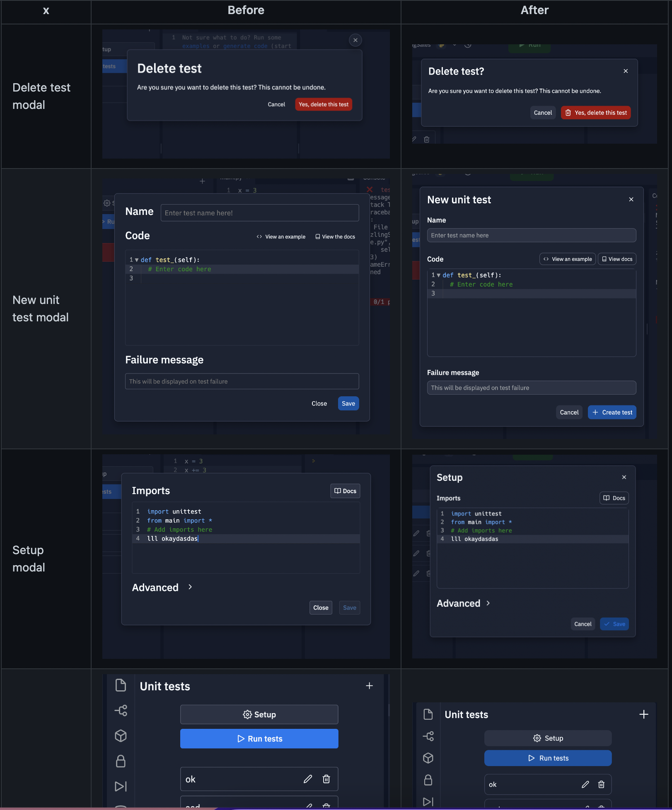The image size is (672, 810).
Task: Click branch icon in After Unit tests sidebar
Action: (x=428, y=736)
